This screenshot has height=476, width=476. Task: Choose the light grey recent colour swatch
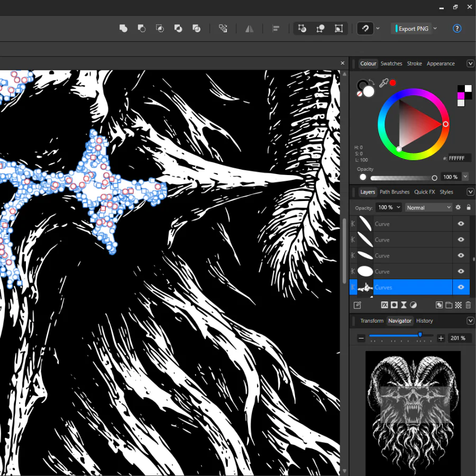[461, 103]
